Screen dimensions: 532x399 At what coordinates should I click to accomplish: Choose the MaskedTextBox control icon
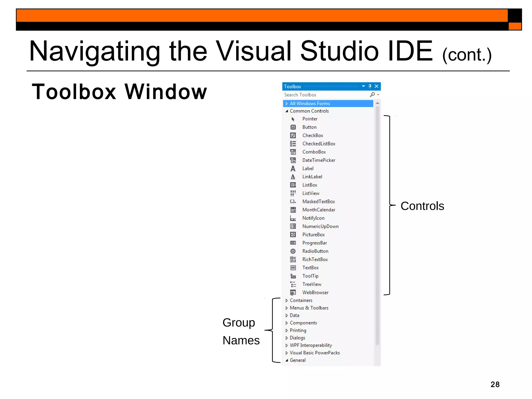coord(293,202)
